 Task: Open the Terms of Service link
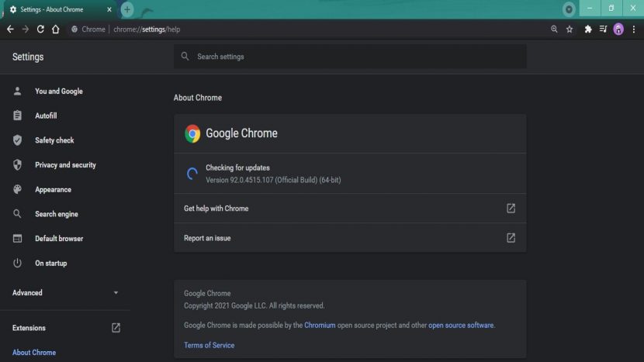(x=209, y=345)
